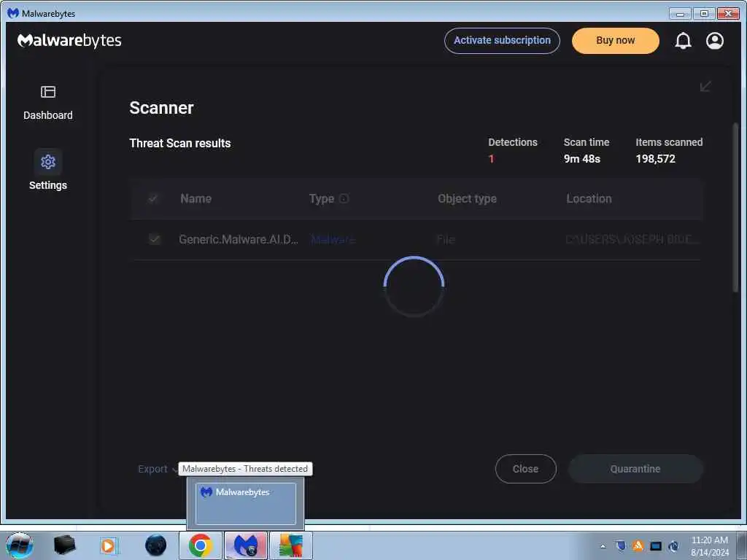Click the Detections count 1
The width and height of the screenshot is (747, 560).
pos(491,159)
